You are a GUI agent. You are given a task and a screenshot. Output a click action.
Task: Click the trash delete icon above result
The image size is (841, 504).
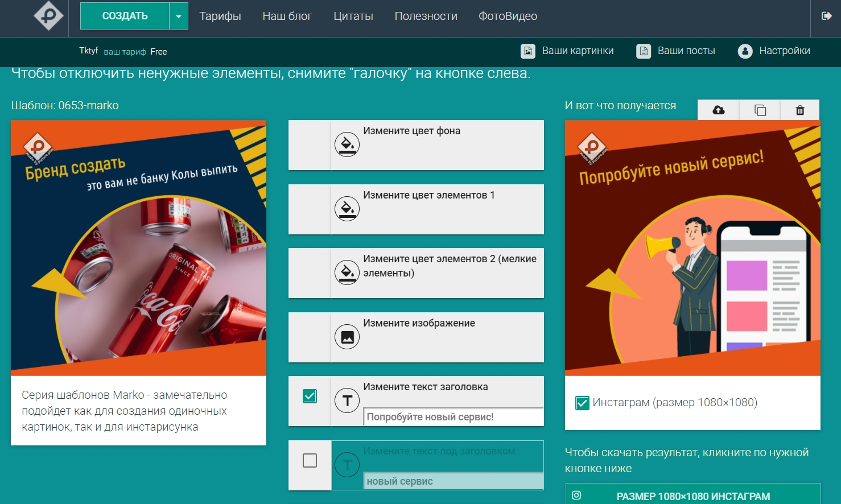(x=799, y=110)
